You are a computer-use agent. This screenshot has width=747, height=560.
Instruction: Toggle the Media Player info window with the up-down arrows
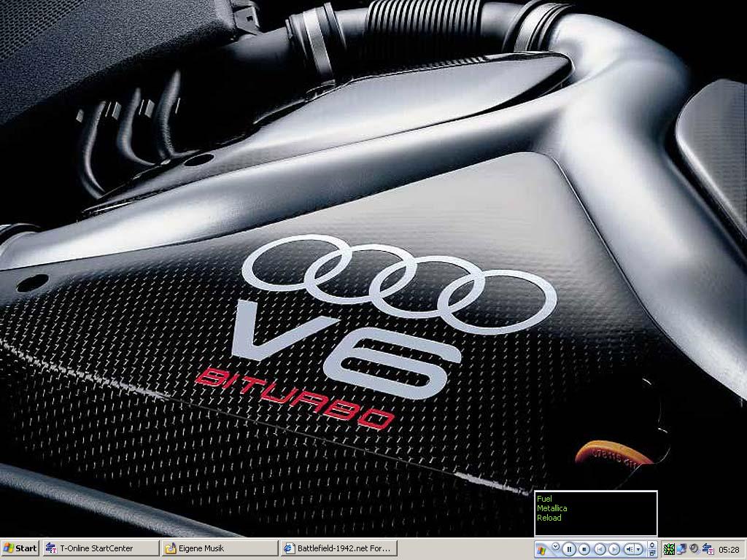(x=652, y=545)
